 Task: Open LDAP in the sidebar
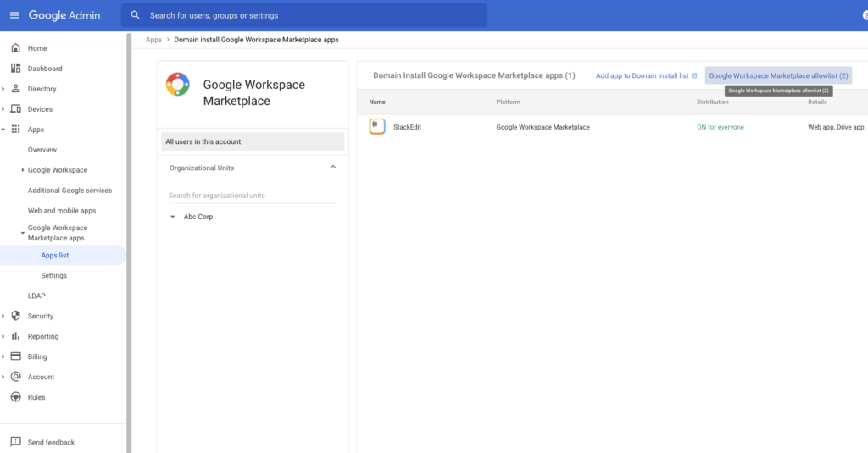click(36, 296)
